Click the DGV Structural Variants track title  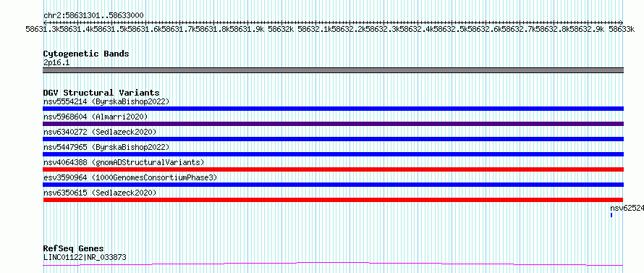(x=101, y=93)
